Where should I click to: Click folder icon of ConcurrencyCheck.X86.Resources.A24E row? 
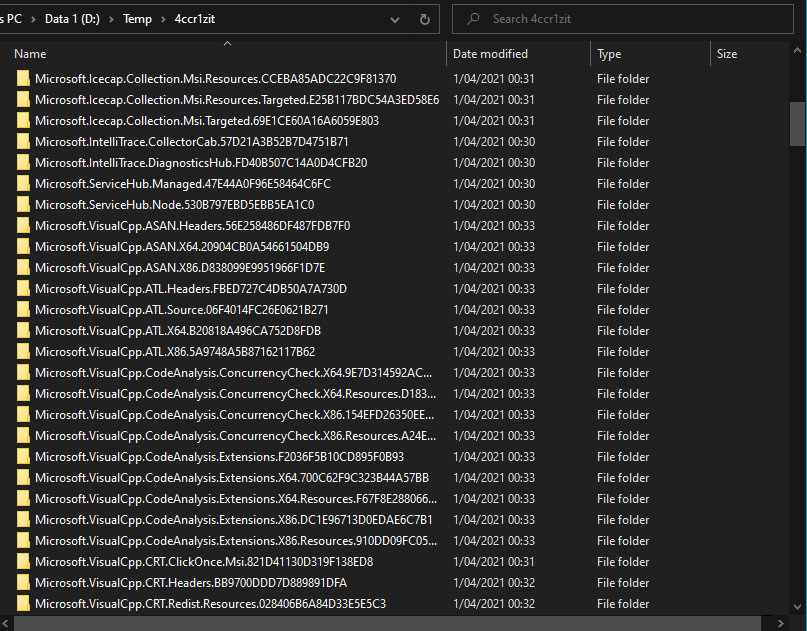(x=23, y=435)
